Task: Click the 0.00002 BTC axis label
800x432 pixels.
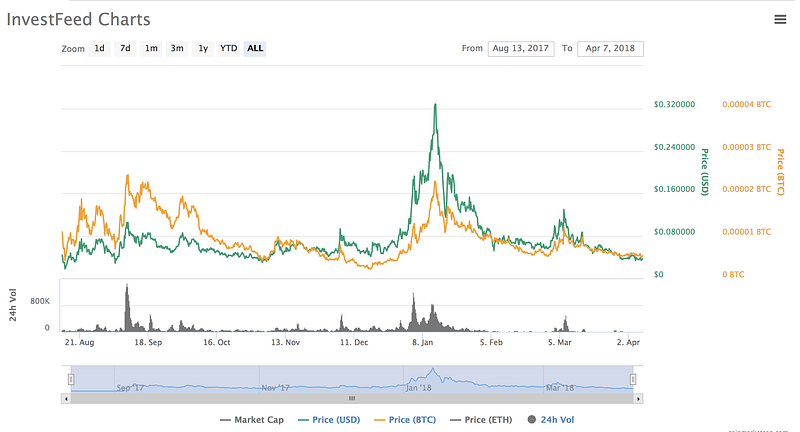Action: (746, 189)
